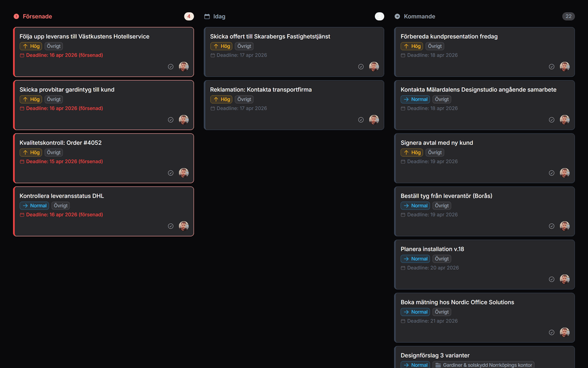Complete the Reklamation: Kontakta transportfirma task

tap(361, 120)
